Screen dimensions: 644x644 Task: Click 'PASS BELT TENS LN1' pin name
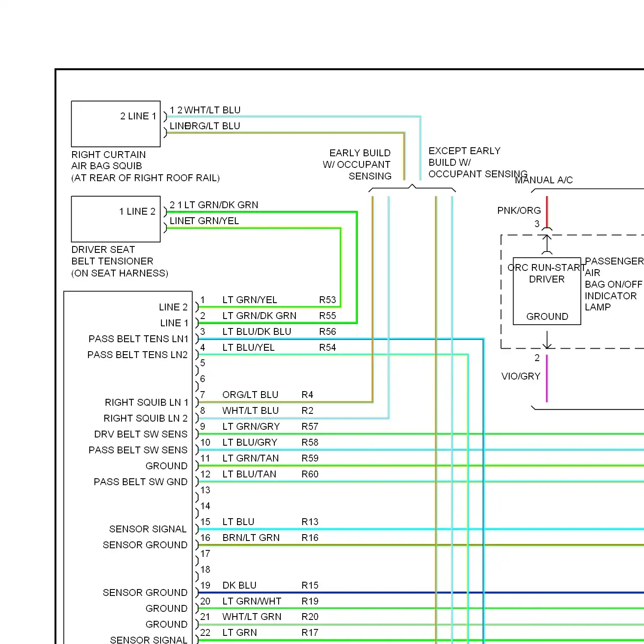(138, 339)
